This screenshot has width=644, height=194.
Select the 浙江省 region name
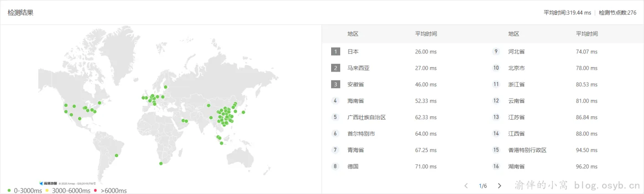(516, 84)
